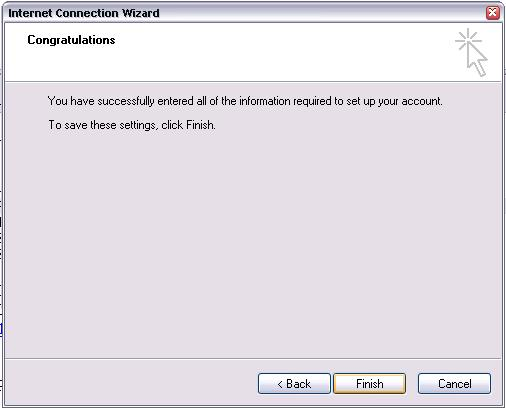Cancel the Internet Connection Wizard
This screenshot has height=409, width=506.
pos(454,384)
